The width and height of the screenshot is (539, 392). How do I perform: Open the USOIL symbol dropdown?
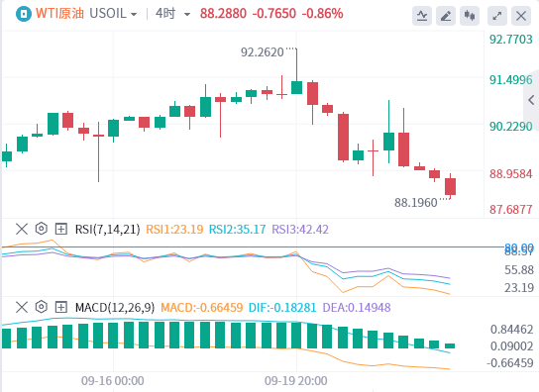point(113,14)
